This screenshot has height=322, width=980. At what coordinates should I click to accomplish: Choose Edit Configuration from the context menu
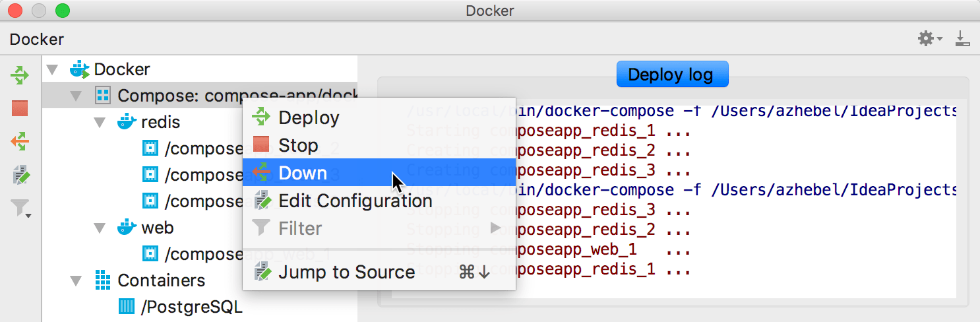[x=379, y=201]
